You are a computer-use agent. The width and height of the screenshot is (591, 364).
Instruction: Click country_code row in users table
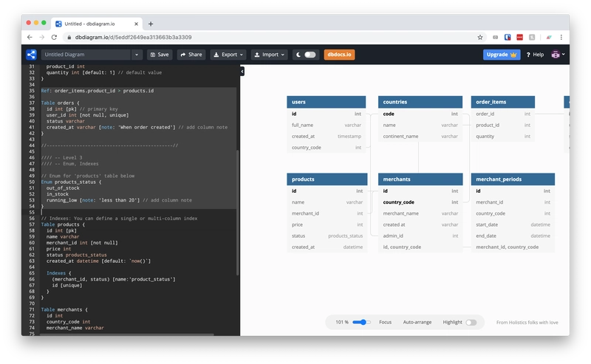coord(327,148)
